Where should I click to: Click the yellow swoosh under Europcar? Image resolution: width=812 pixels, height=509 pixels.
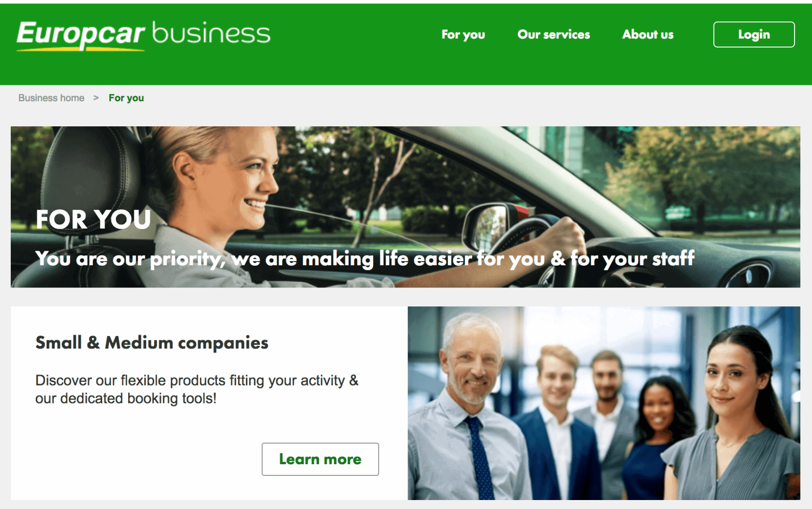pyautogui.click(x=81, y=48)
